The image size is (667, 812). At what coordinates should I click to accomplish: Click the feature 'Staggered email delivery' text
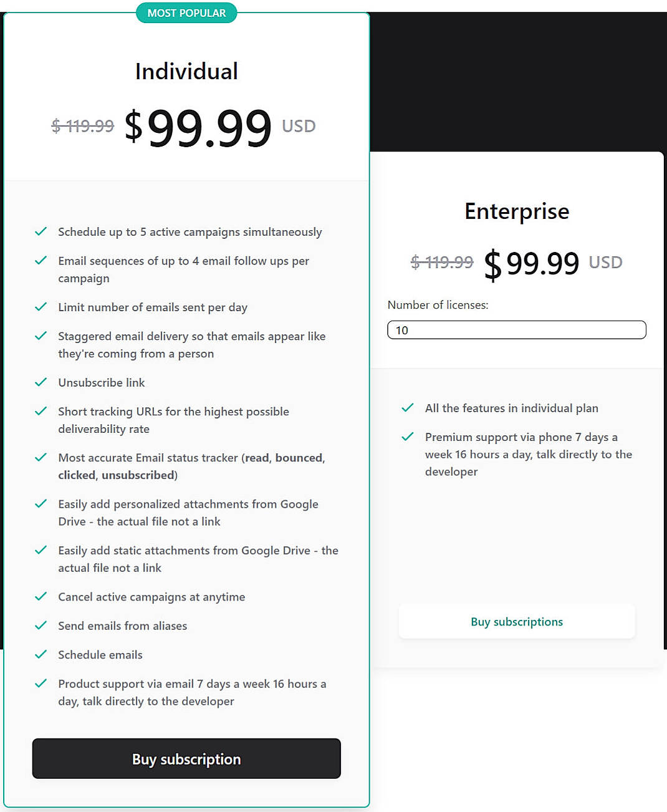click(x=191, y=344)
